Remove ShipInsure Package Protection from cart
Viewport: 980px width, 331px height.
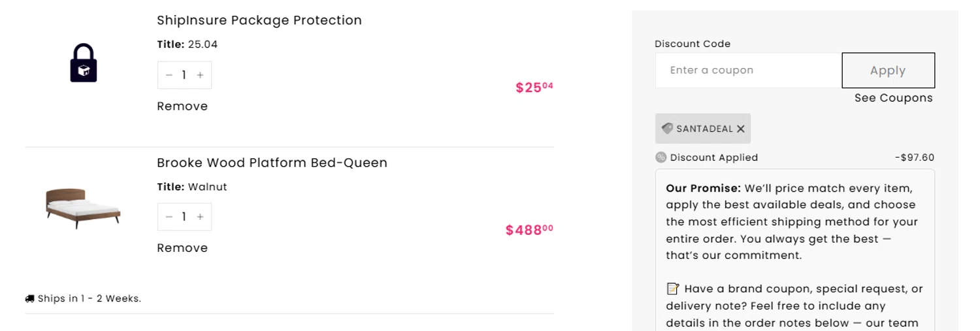tap(182, 106)
